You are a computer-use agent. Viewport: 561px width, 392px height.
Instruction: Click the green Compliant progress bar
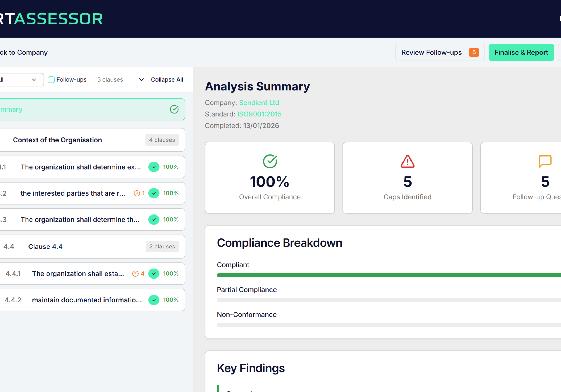pos(388,275)
